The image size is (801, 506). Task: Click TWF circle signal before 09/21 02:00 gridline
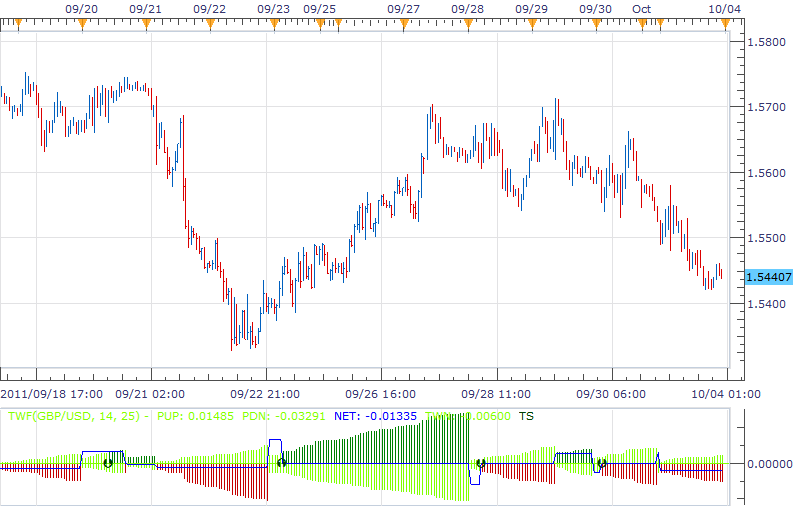(x=108, y=463)
